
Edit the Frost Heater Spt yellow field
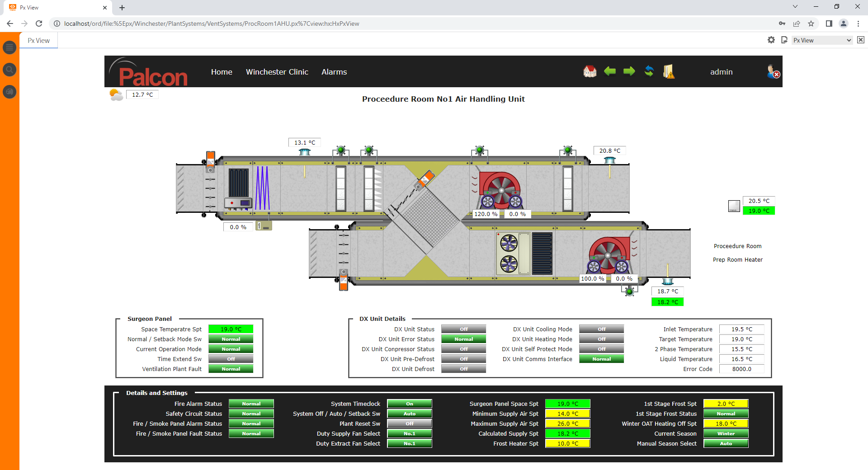coord(567,444)
